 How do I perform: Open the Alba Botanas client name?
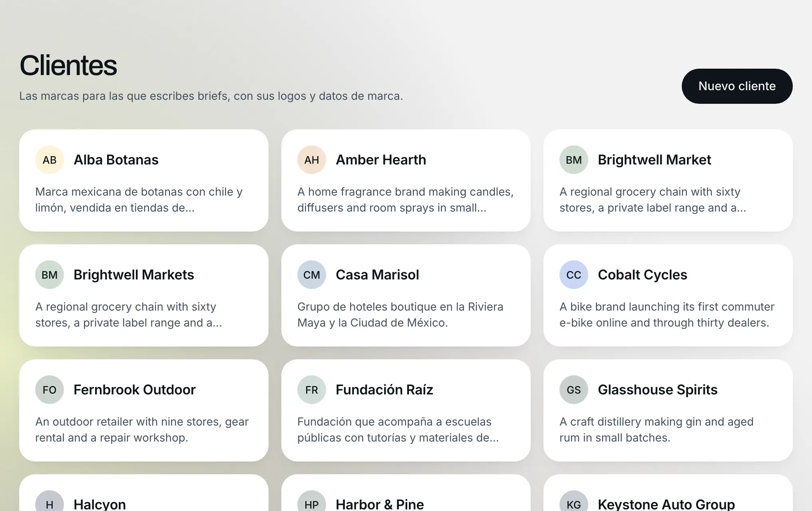point(116,160)
